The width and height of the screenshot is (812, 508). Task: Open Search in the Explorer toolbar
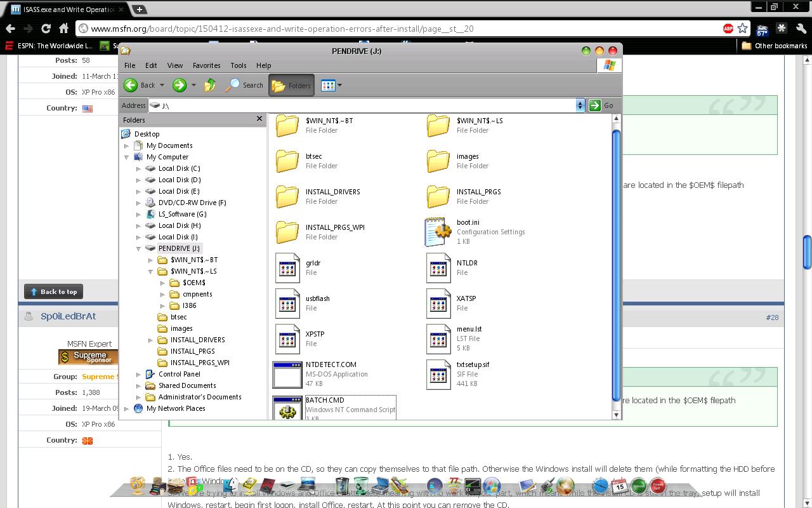click(245, 85)
